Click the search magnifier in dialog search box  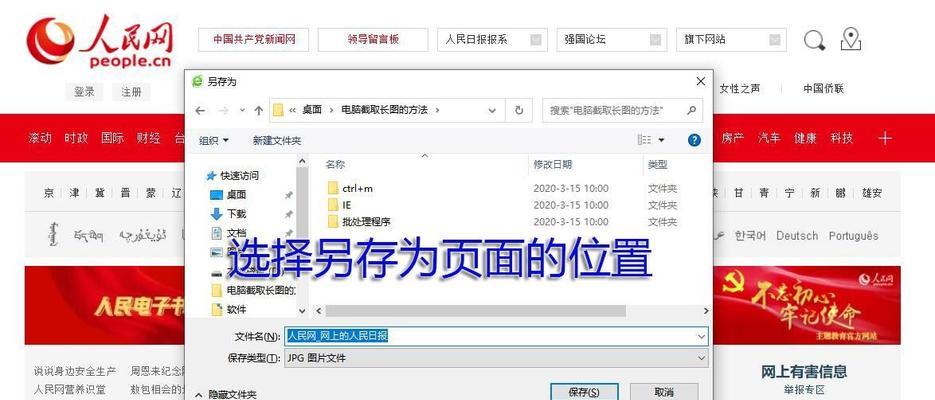pos(691,110)
